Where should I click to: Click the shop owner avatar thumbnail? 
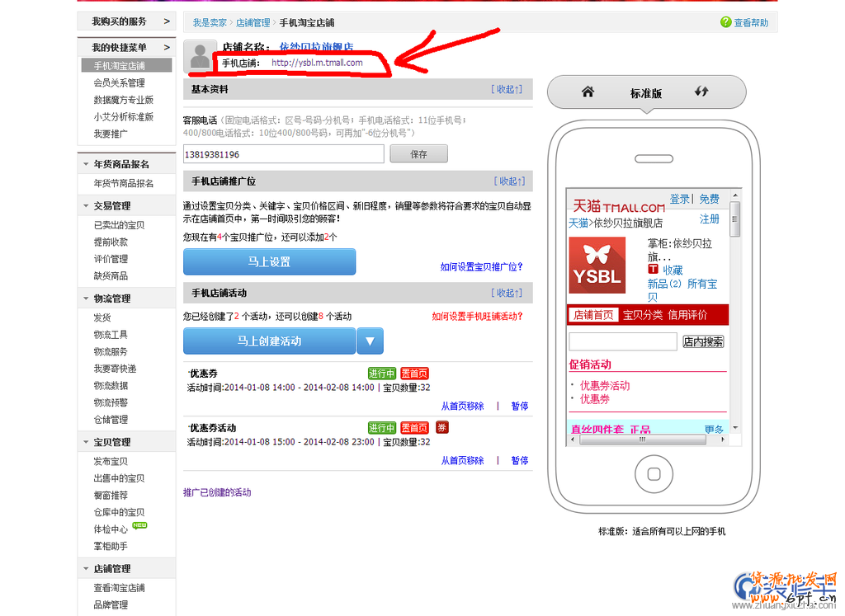(x=200, y=57)
